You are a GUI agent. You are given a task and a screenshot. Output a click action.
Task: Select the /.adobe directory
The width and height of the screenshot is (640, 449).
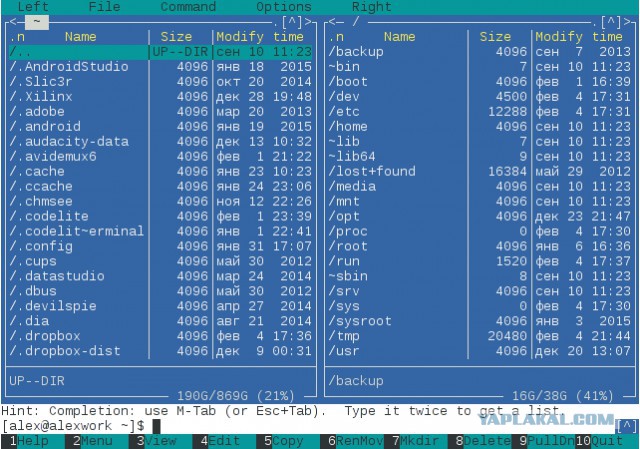tap(160, 111)
